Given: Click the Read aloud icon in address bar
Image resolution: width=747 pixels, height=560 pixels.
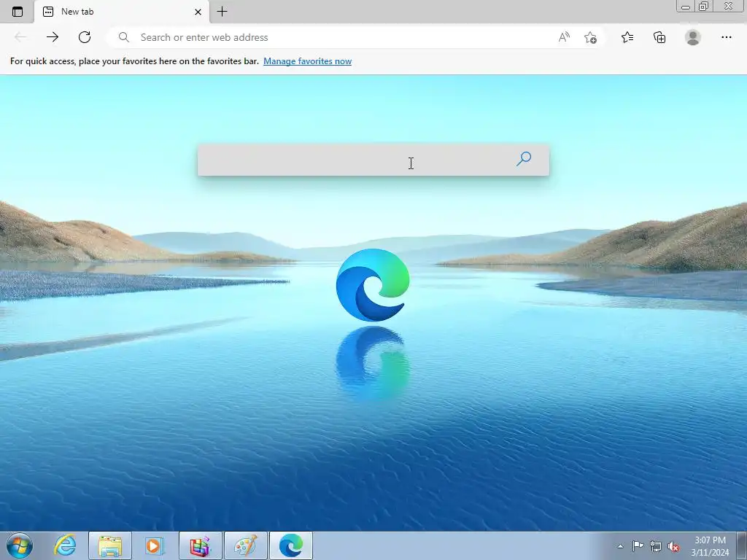Looking at the screenshot, I should (x=564, y=37).
